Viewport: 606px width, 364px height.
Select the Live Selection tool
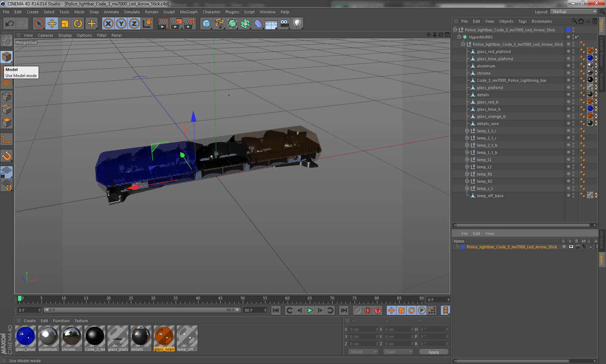[x=39, y=24]
